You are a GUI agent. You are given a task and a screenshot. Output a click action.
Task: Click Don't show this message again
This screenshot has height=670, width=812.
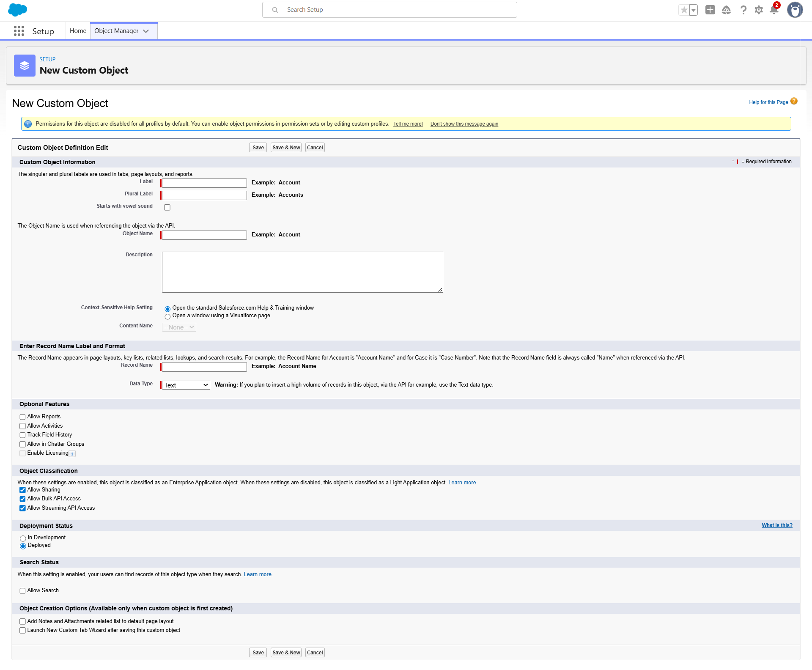[464, 124]
